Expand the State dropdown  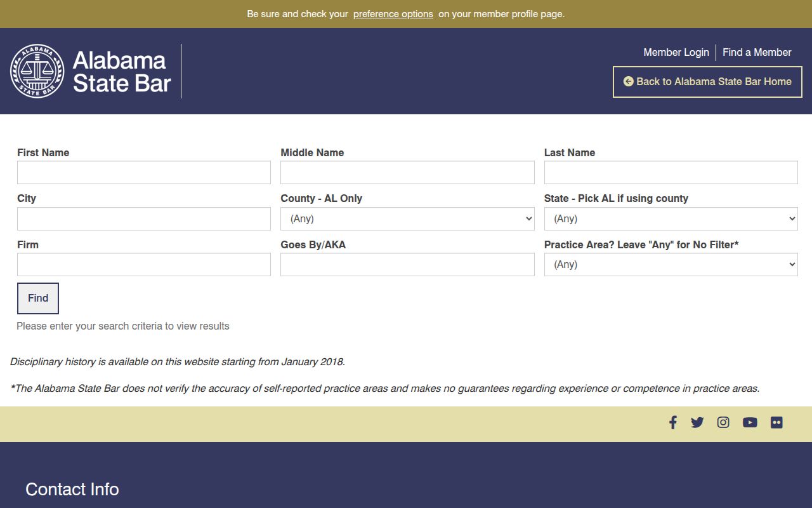(671, 218)
